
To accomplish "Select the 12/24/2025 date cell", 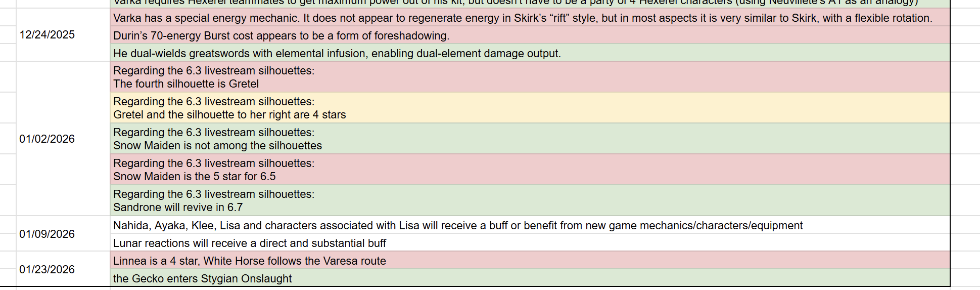I will click(63, 34).
